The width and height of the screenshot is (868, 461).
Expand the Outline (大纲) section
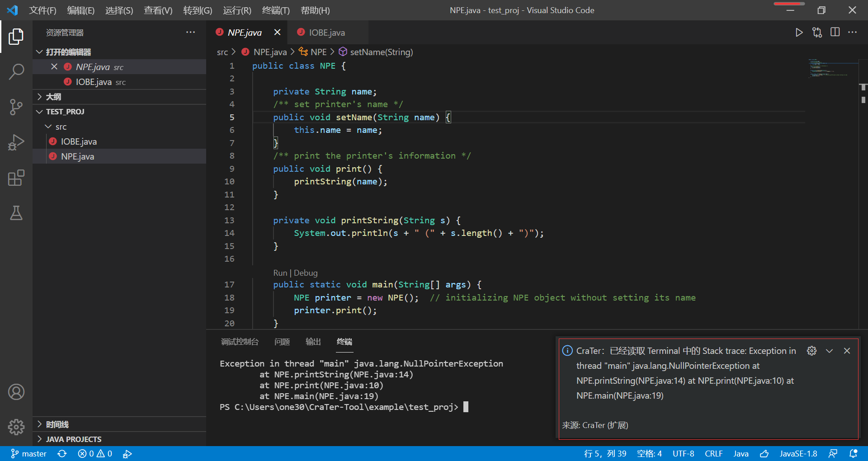pos(39,97)
